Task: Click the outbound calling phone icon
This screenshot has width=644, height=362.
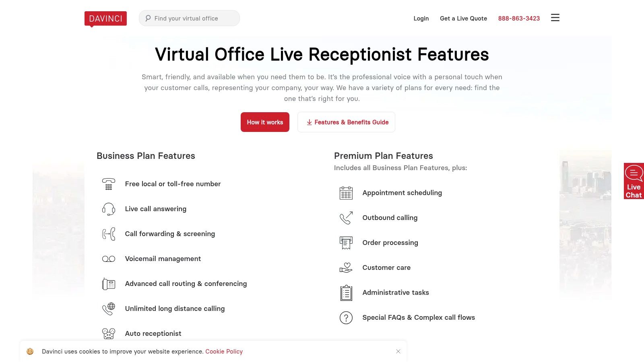Action: [x=345, y=218]
